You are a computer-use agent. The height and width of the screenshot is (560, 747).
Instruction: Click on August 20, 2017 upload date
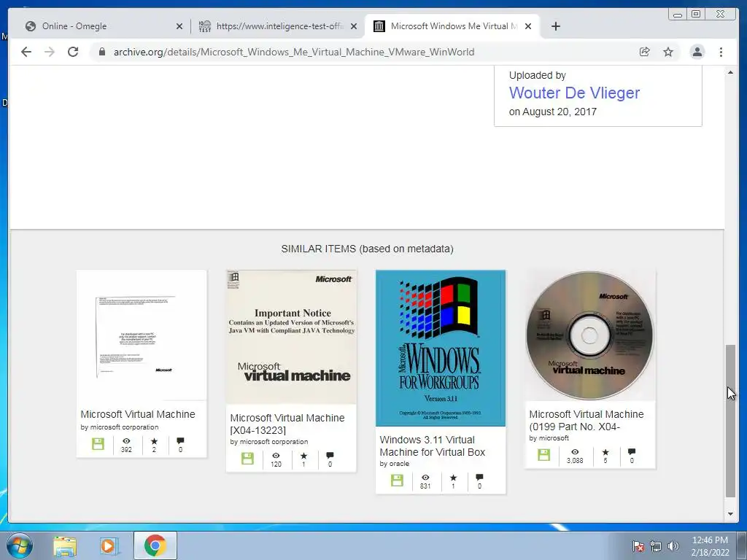553,112
